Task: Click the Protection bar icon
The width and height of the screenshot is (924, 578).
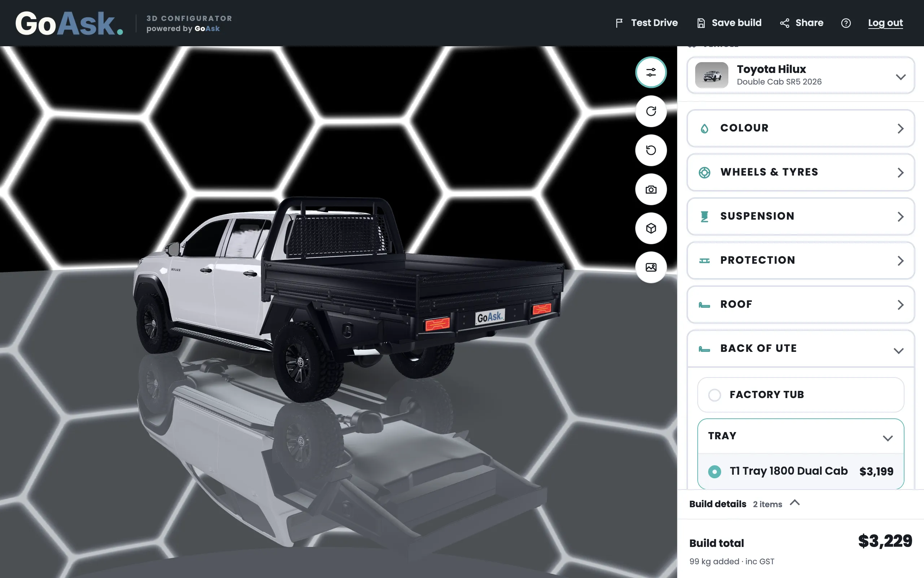Action: click(705, 261)
